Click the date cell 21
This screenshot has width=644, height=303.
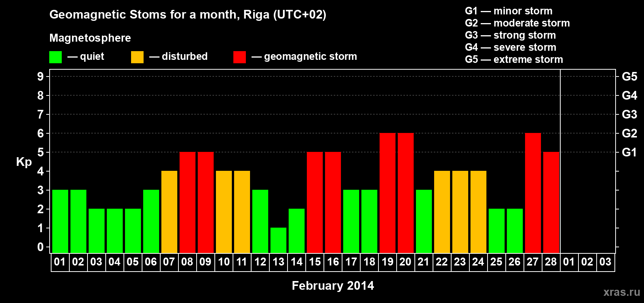point(424,262)
